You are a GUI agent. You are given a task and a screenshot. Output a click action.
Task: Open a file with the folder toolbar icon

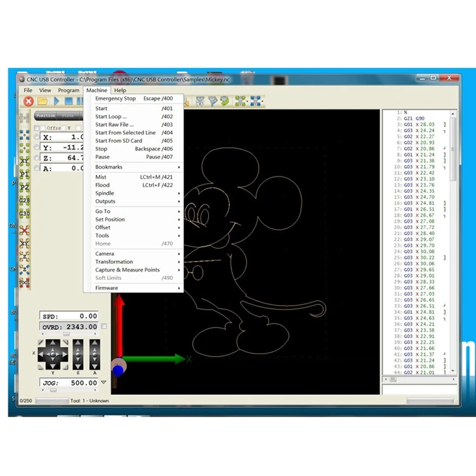(x=43, y=101)
